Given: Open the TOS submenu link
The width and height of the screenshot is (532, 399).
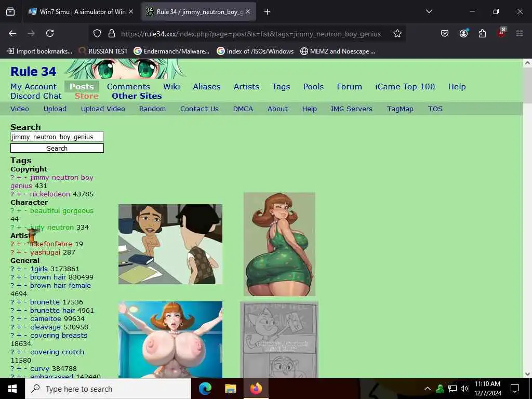Looking at the screenshot, I should 435,109.
